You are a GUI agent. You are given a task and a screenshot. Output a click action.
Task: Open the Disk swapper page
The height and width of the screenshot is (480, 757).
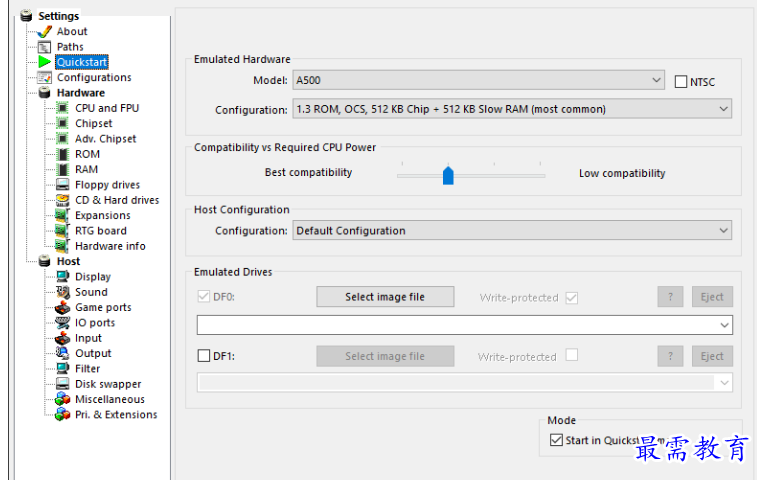click(108, 384)
